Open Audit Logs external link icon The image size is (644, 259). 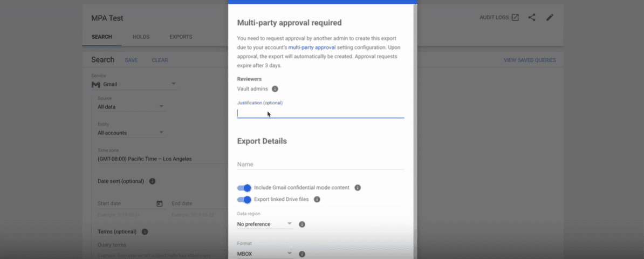tap(515, 18)
